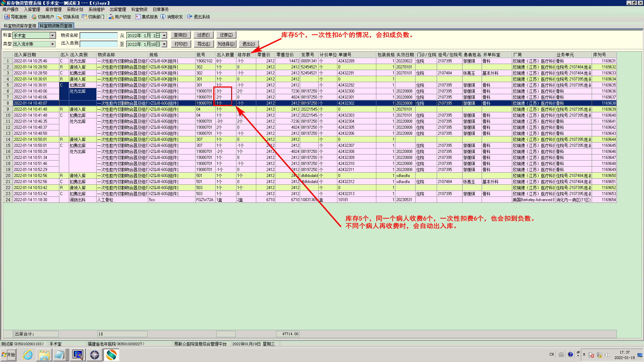
Task: Click the 切换用户 switch user icon
Action: click(34, 17)
